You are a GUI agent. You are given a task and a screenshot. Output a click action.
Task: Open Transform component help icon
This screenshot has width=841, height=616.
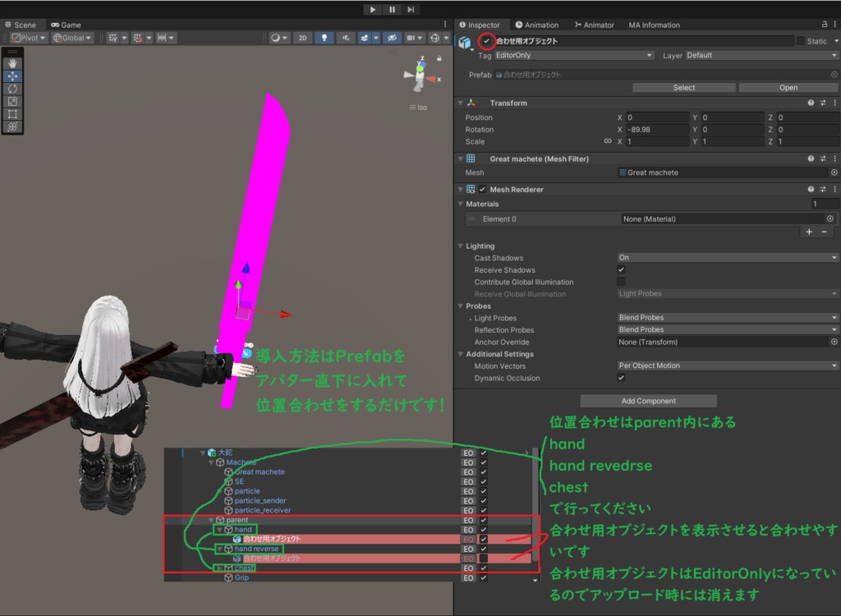pos(811,103)
